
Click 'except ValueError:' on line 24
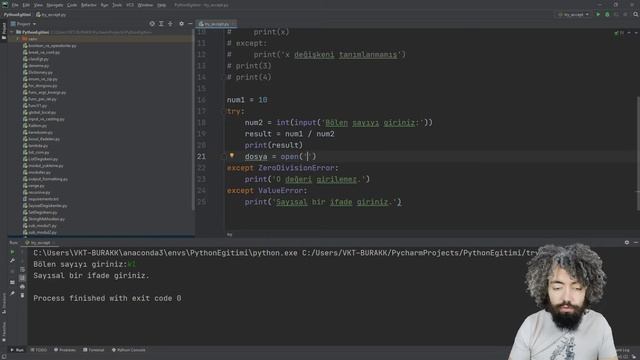click(x=267, y=191)
